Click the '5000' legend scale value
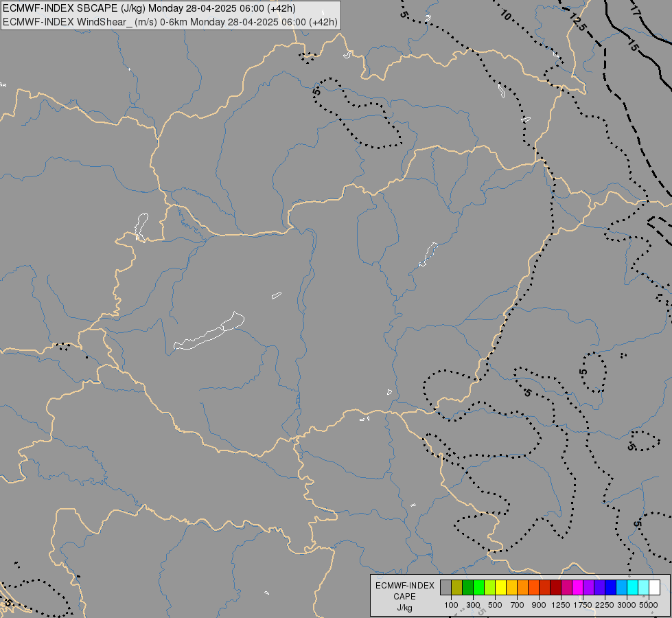This screenshot has width=672, height=618. (x=649, y=605)
